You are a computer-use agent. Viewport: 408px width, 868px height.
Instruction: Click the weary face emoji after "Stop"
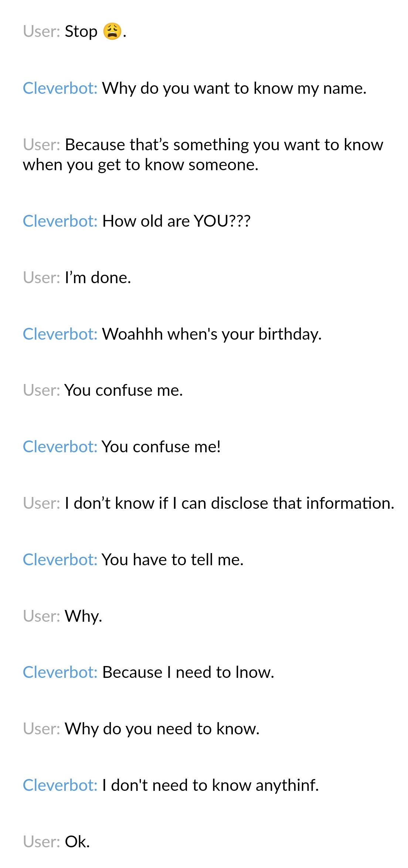[112, 31]
